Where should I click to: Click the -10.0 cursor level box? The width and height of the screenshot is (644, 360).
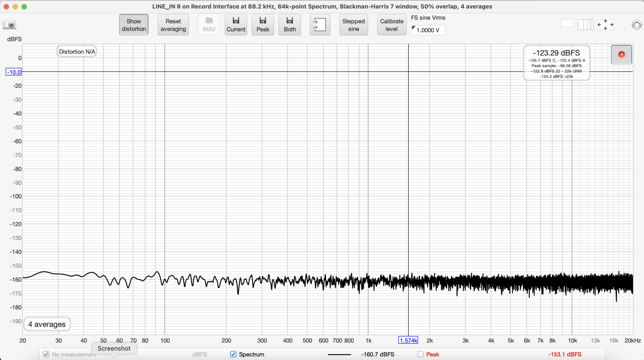coord(14,72)
